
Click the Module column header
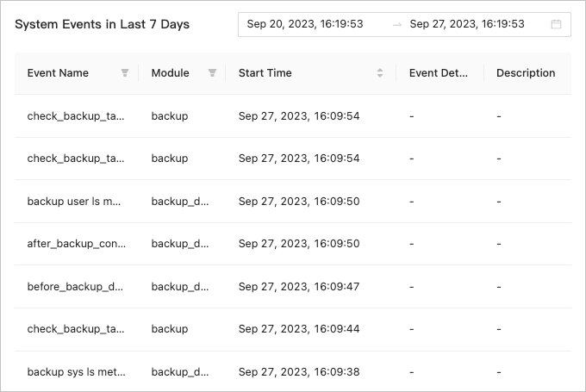171,73
